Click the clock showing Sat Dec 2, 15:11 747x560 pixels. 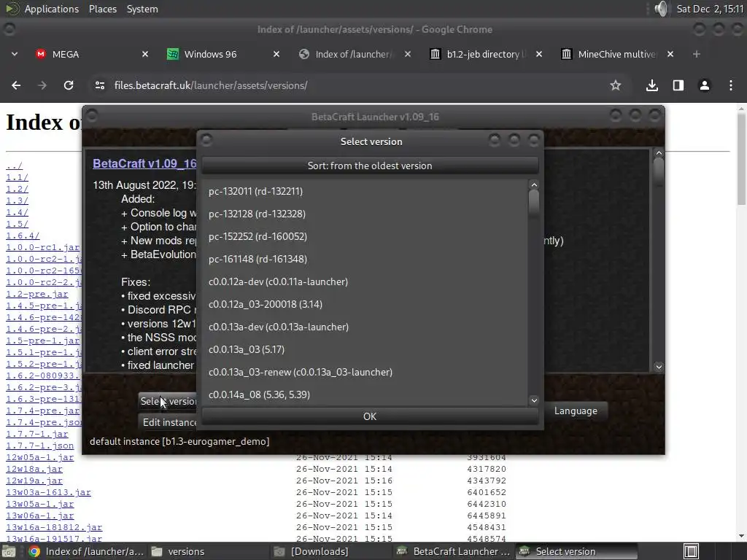coord(710,9)
